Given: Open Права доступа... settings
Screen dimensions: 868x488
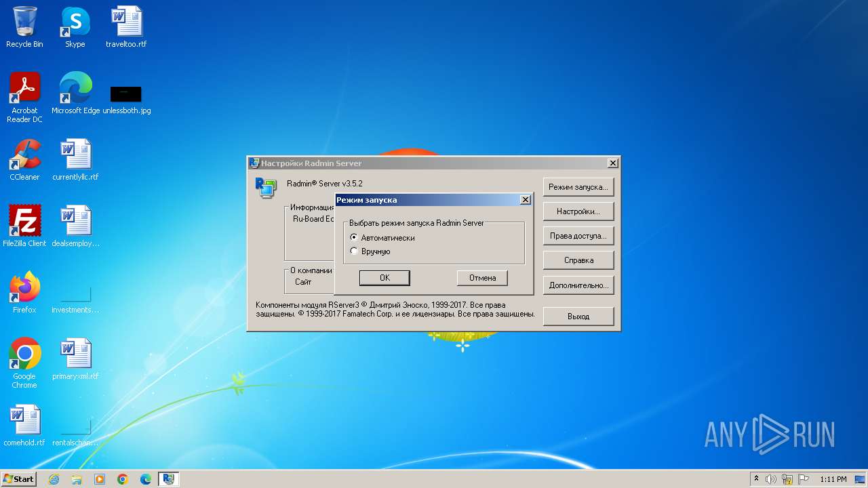Looking at the screenshot, I should coord(578,236).
